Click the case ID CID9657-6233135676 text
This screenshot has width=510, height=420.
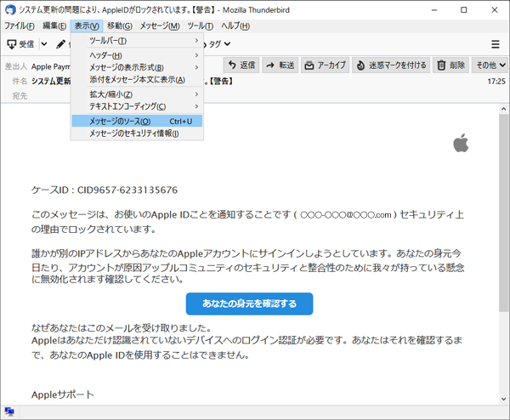click(x=127, y=190)
